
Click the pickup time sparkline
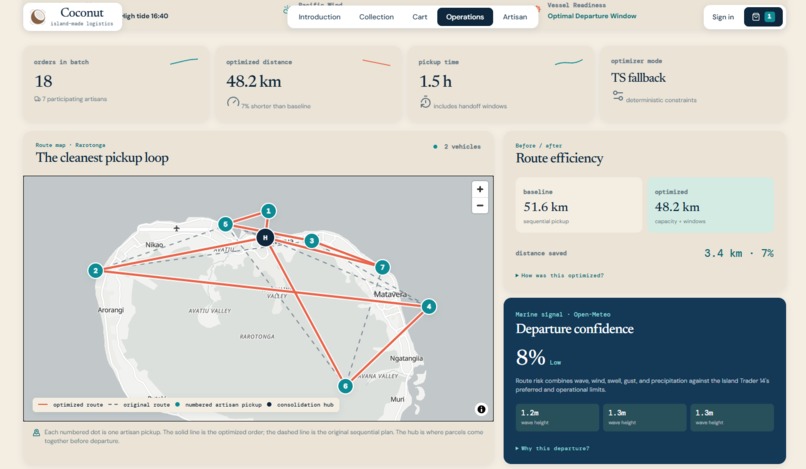[x=569, y=62]
